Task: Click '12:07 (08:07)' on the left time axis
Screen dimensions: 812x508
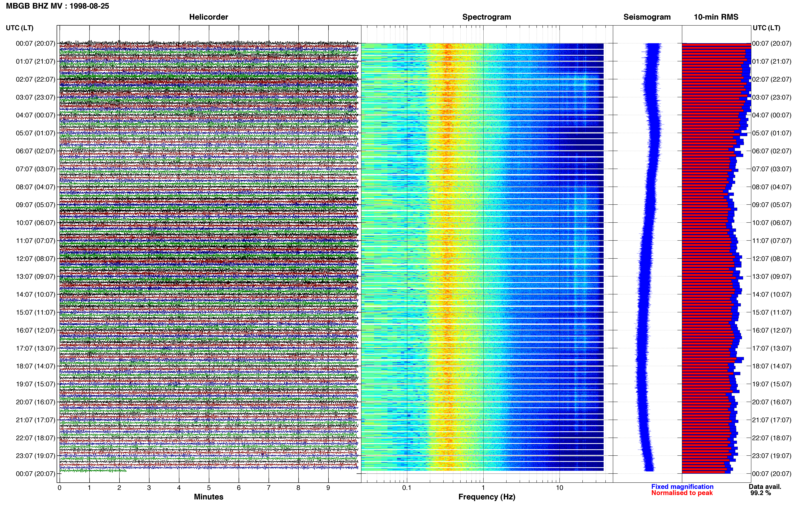Action: (x=36, y=259)
